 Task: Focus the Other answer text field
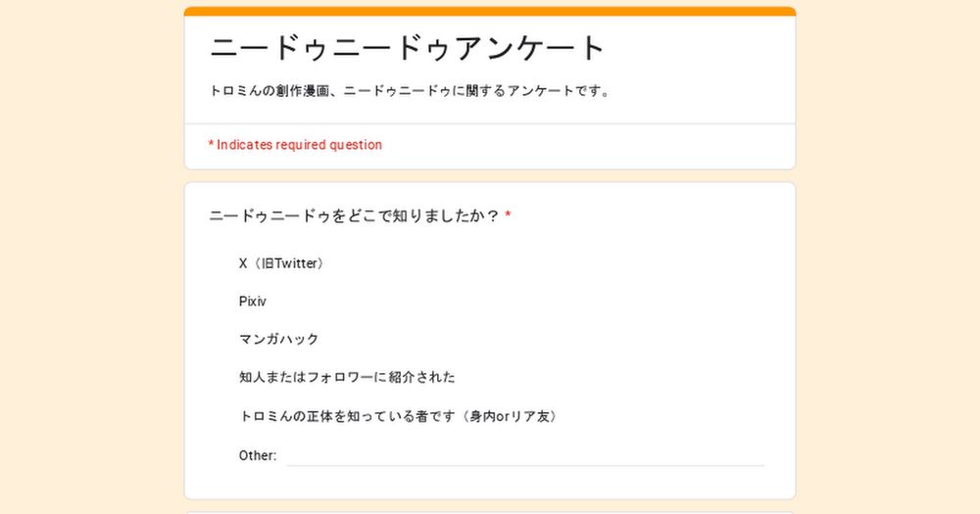pyautogui.click(x=525, y=455)
